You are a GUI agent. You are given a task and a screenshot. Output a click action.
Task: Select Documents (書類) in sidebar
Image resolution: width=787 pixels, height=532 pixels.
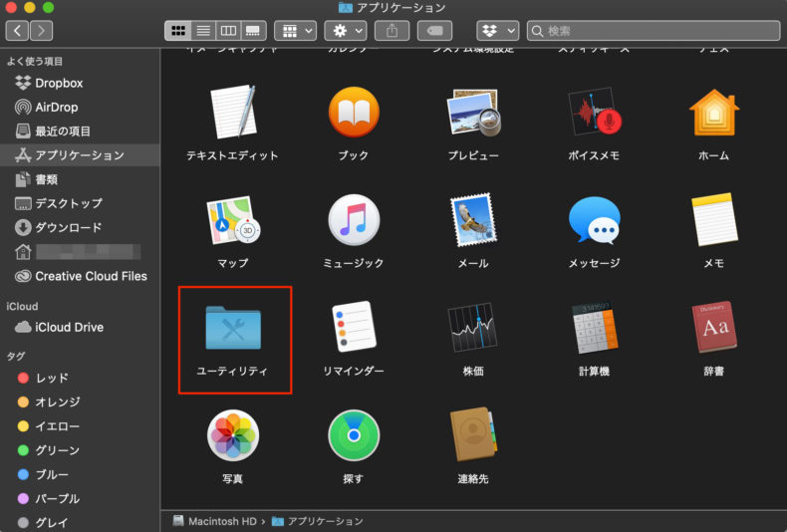coord(81,179)
